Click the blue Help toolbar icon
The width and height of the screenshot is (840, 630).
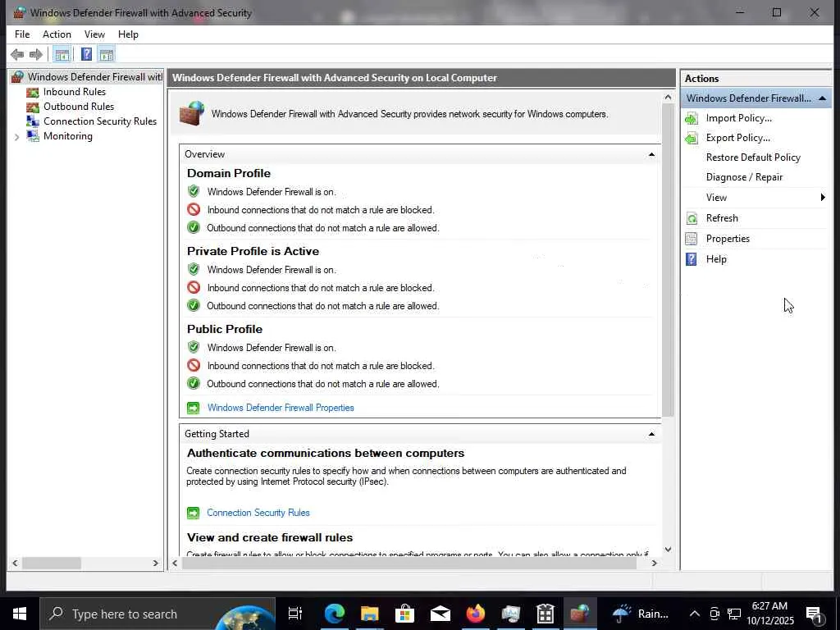pyautogui.click(x=86, y=54)
